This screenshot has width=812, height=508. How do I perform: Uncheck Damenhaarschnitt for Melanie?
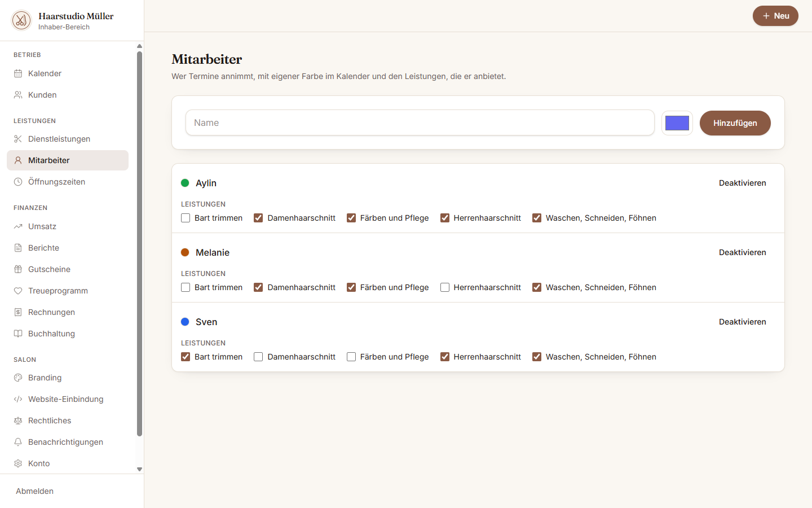[258, 287]
